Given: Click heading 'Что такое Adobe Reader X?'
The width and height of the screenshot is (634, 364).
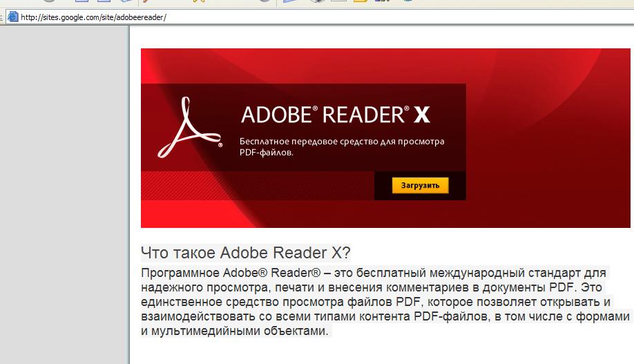Looking at the screenshot, I should 245,253.
